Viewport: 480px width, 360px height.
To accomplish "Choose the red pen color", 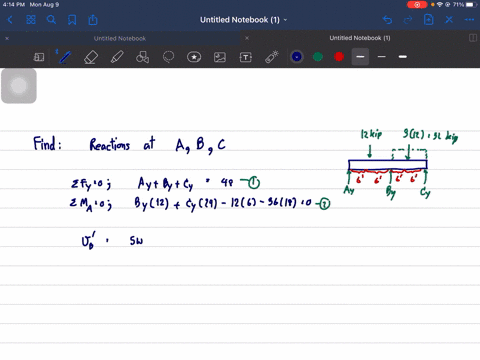I will (339, 57).
